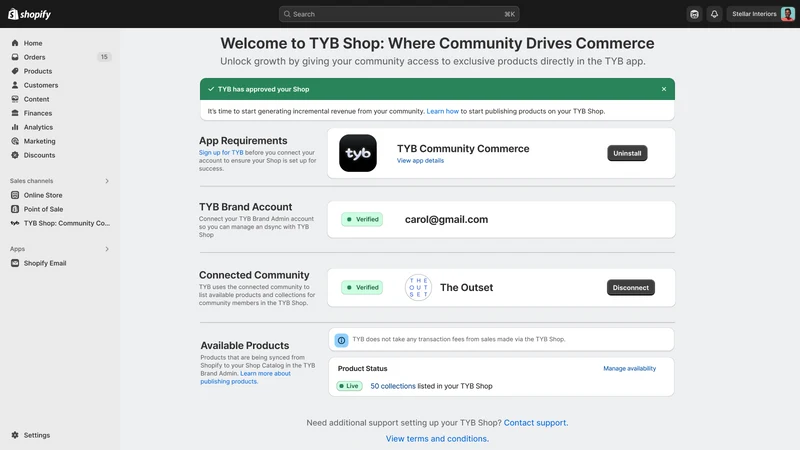The image size is (800, 450).
Task: Click the info icon in fees notice
Action: click(341, 340)
